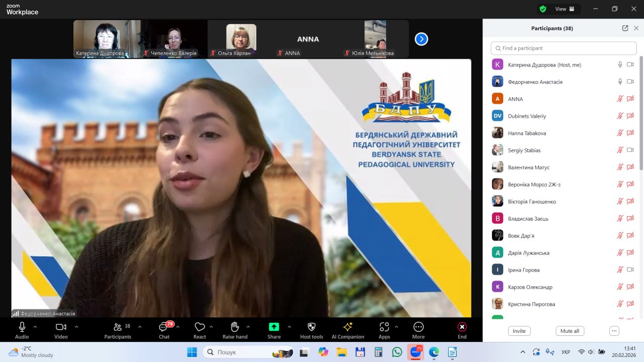This screenshot has width=644, height=362.
Task: Raise hand in the meeting
Action: 235,328
